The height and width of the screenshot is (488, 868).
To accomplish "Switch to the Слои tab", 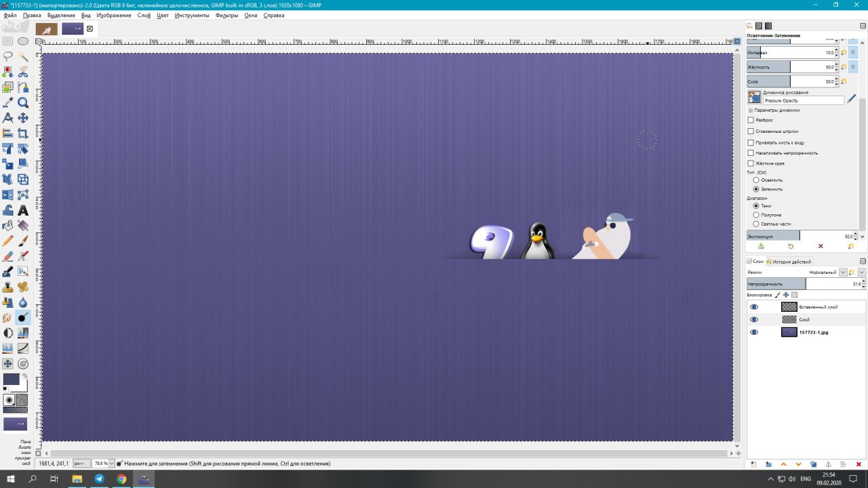I will click(x=755, y=262).
